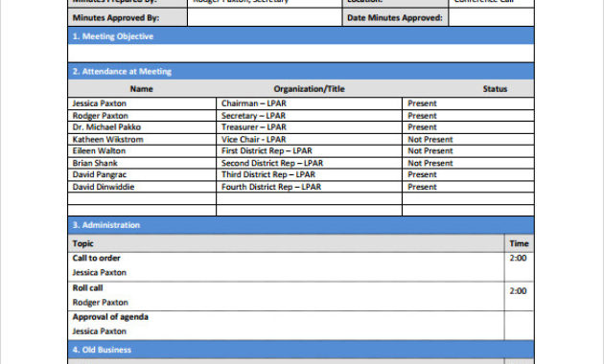Screen dimensions: 604x364
Task: Click the 'Time' column header
Action: [x=519, y=243]
